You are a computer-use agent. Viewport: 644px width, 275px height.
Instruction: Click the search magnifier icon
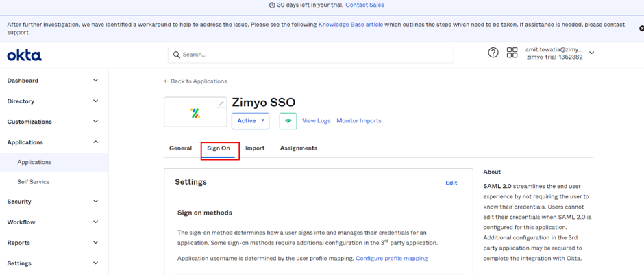[177, 55]
